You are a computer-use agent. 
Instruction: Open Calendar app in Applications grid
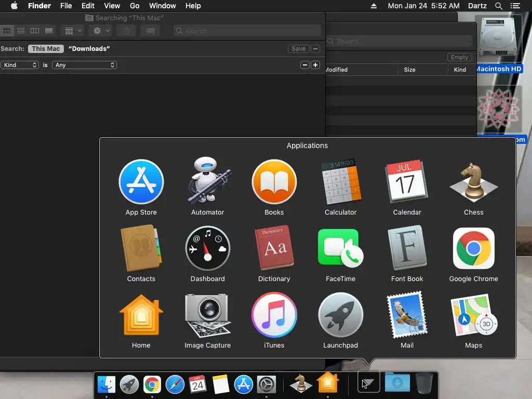pos(407,181)
